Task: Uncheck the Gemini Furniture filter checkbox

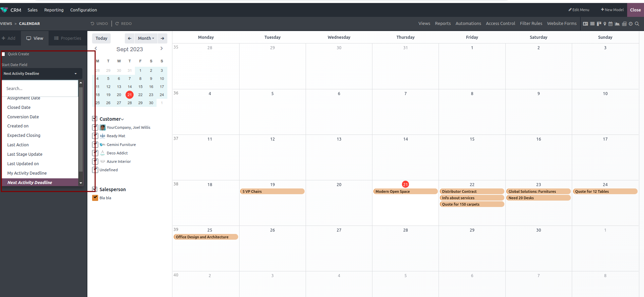Action: pos(95,145)
